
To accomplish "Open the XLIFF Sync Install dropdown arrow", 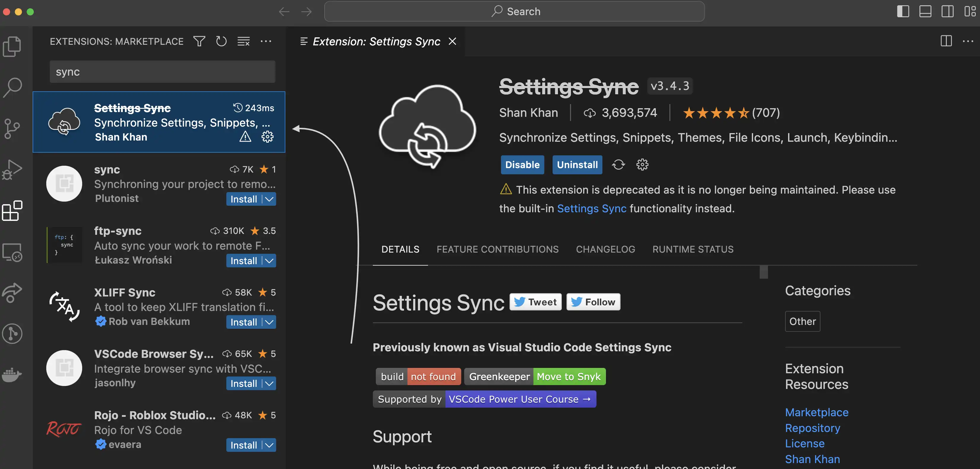I will click(x=269, y=322).
